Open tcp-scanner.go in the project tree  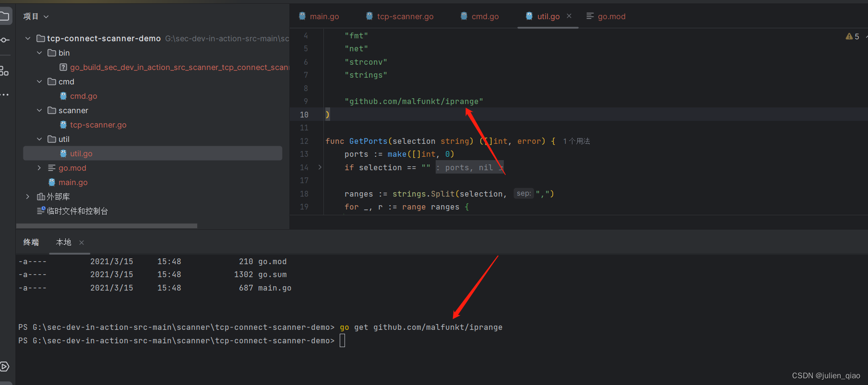pos(98,125)
